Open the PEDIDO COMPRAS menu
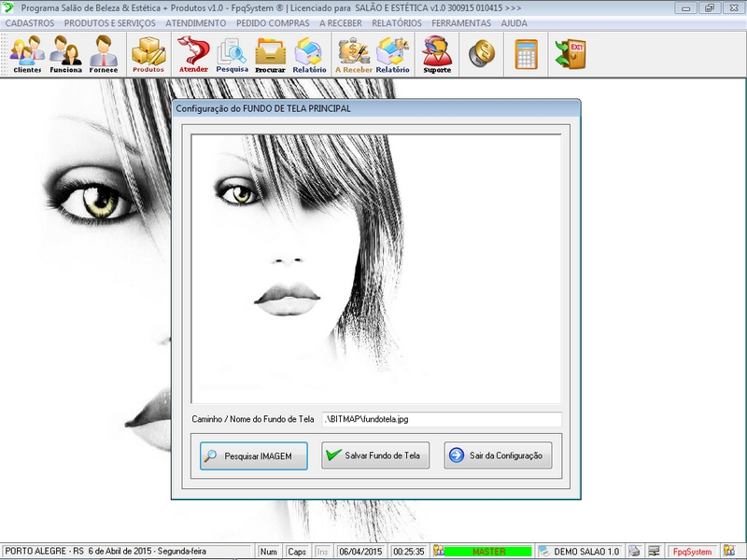 [x=273, y=22]
